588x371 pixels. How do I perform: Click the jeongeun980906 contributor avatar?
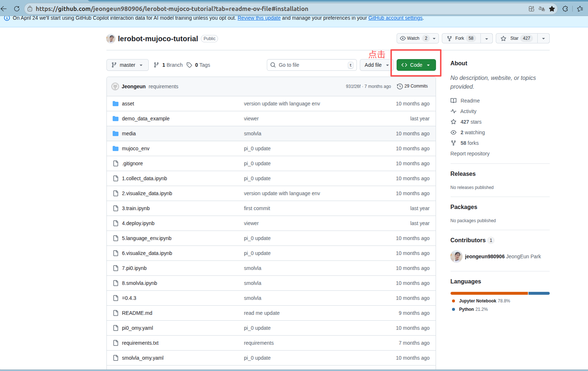pyautogui.click(x=456, y=256)
